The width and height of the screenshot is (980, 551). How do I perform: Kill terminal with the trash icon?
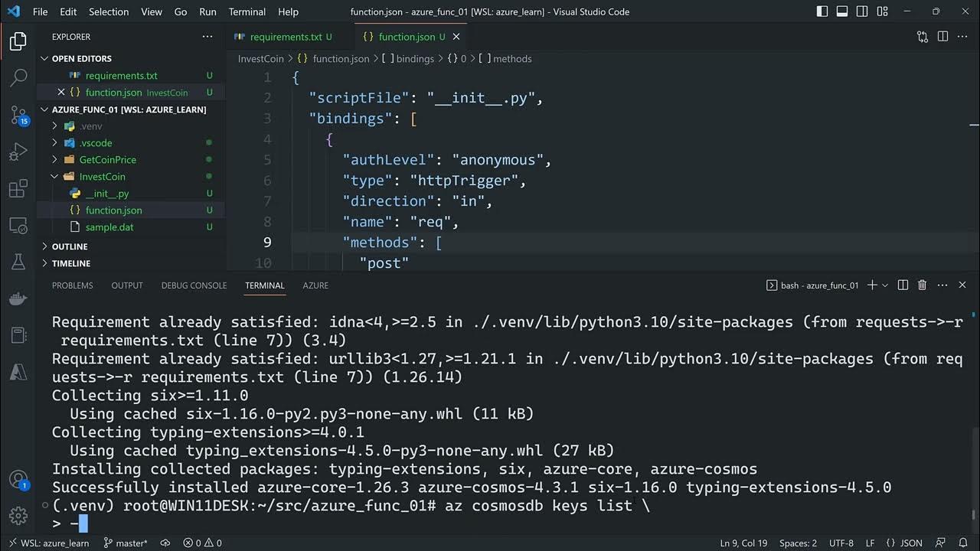(923, 285)
